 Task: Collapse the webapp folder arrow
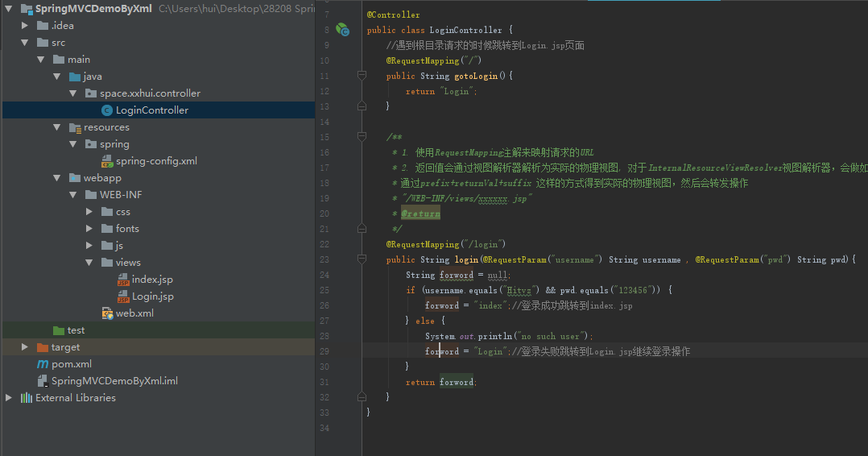pos(57,178)
